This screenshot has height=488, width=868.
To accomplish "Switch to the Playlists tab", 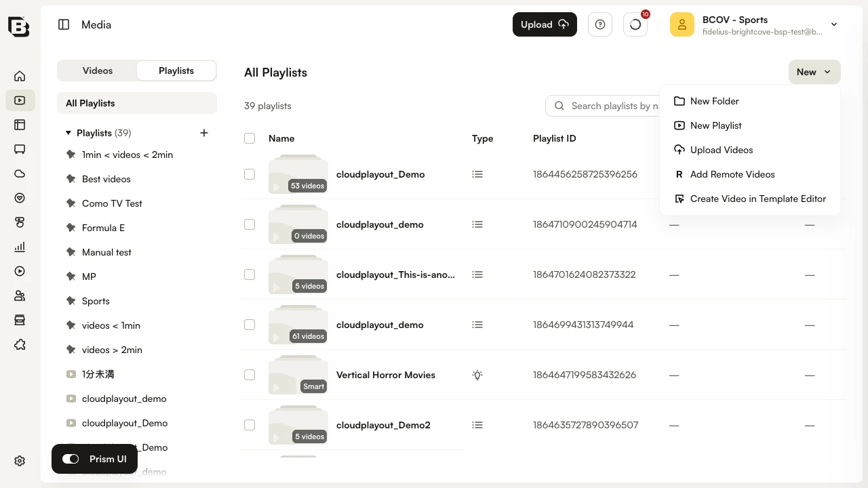I will click(176, 70).
